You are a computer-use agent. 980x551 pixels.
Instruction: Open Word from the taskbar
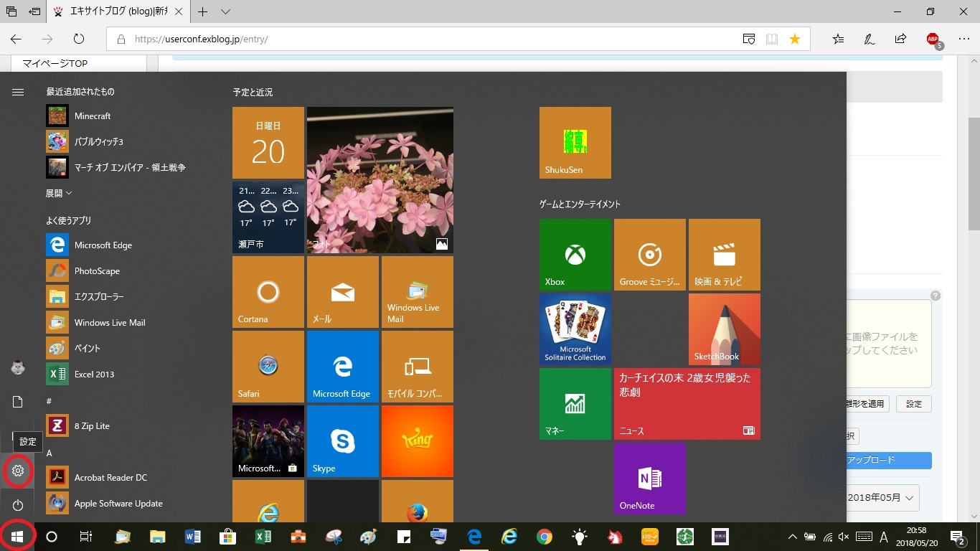pyautogui.click(x=193, y=537)
